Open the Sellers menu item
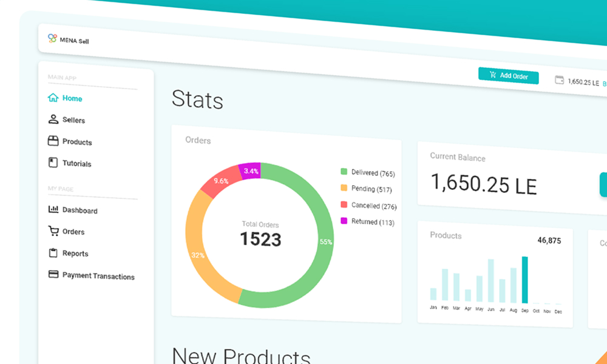 pyautogui.click(x=73, y=120)
